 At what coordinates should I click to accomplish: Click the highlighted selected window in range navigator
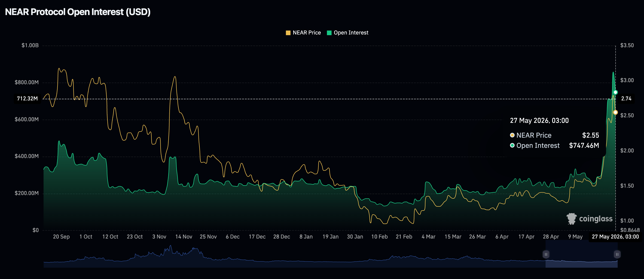click(582, 254)
